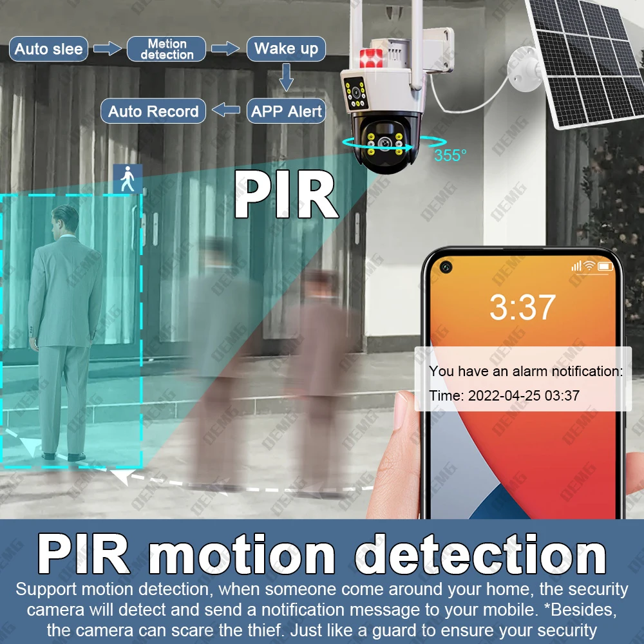This screenshot has height=644, width=644.
Task: Tap the 3:37 lock screen clock
Action: [x=522, y=307]
